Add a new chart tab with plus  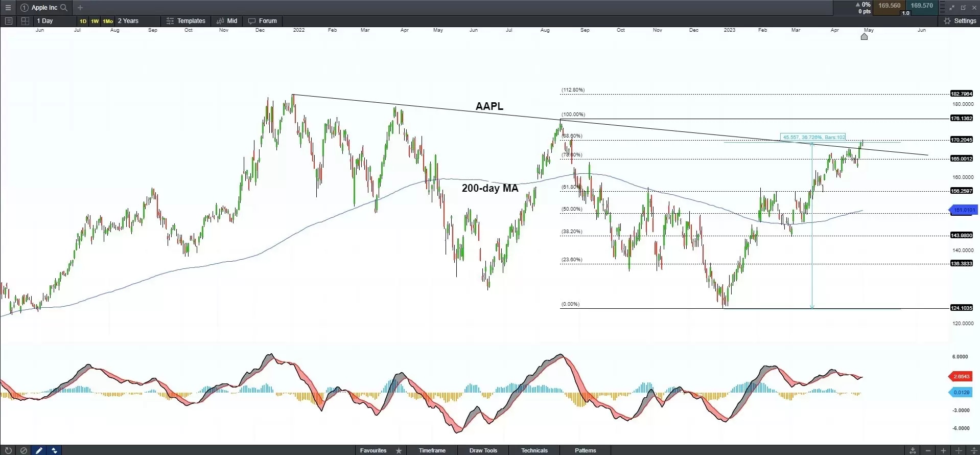pyautogui.click(x=80, y=8)
